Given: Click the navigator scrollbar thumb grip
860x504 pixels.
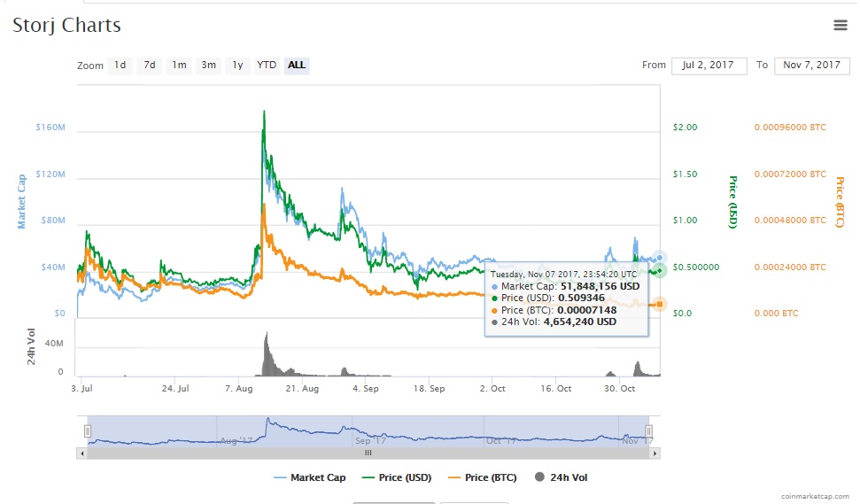Looking at the screenshot, I should [368, 453].
